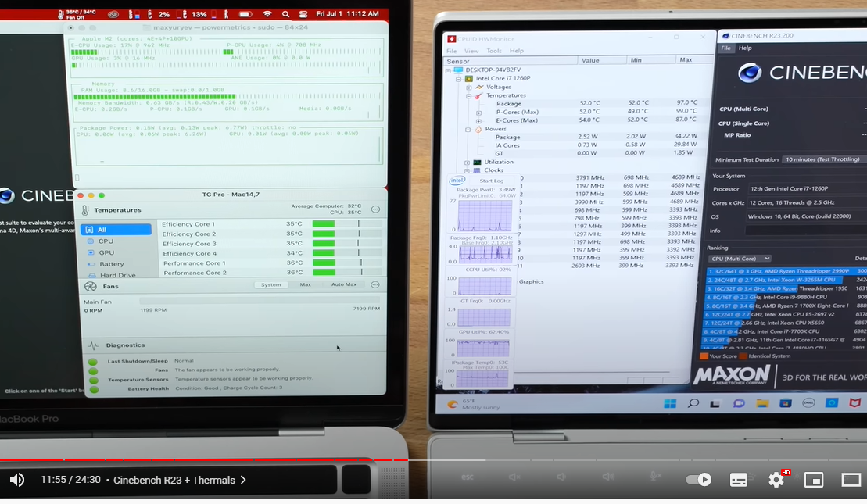Select the Performance Core 2 row in TG Pro
The width and height of the screenshot is (867, 504).
coord(271,273)
